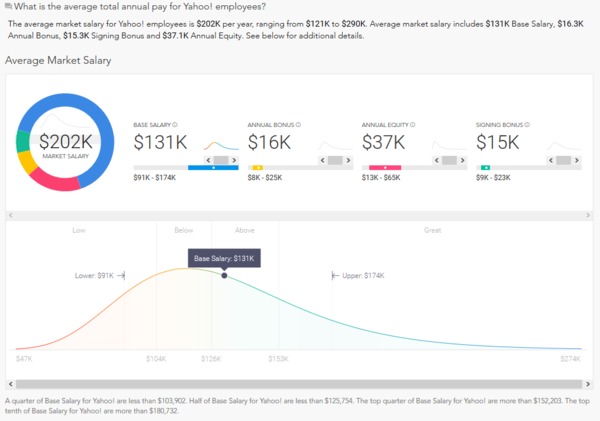Click the Annual Bonus info icon
This screenshot has height=421, width=600.
click(298, 125)
